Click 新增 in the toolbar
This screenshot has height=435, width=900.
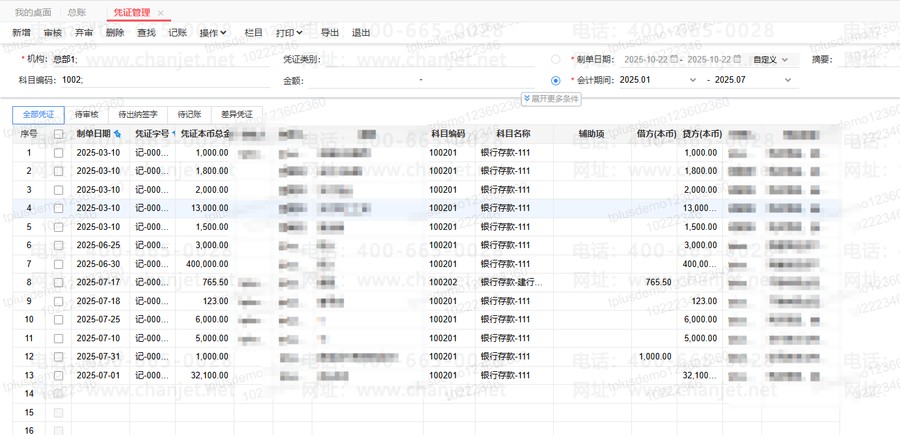[21, 33]
